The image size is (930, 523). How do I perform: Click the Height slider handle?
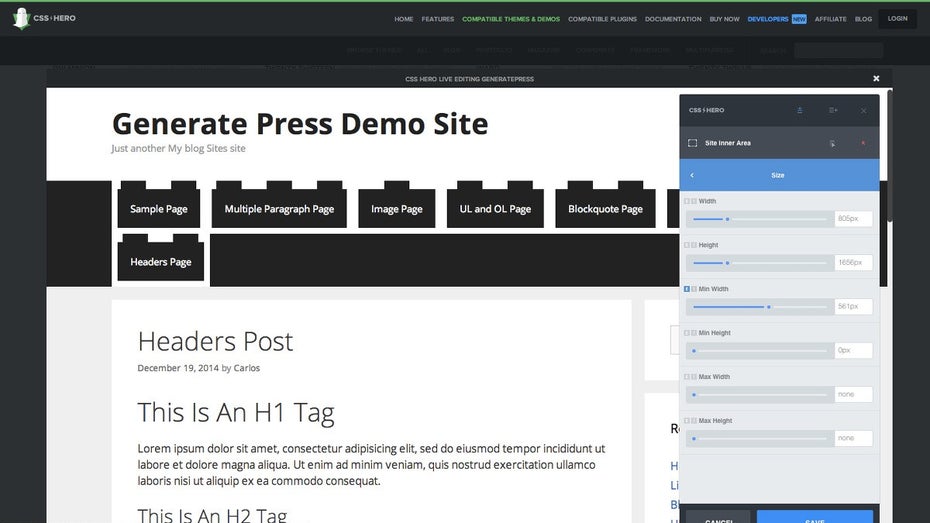click(727, 263)
